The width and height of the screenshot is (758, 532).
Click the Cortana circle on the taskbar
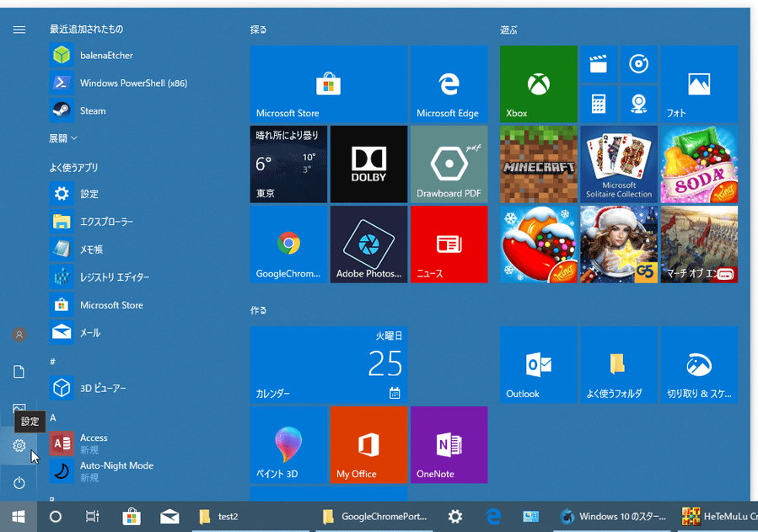click(x=56, y=517)
